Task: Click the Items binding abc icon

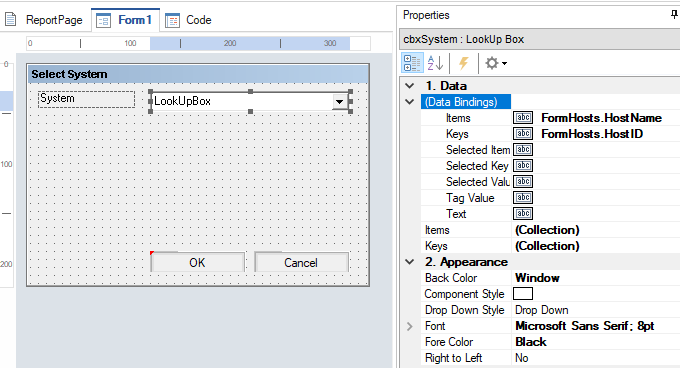Action: coord(523,117)
